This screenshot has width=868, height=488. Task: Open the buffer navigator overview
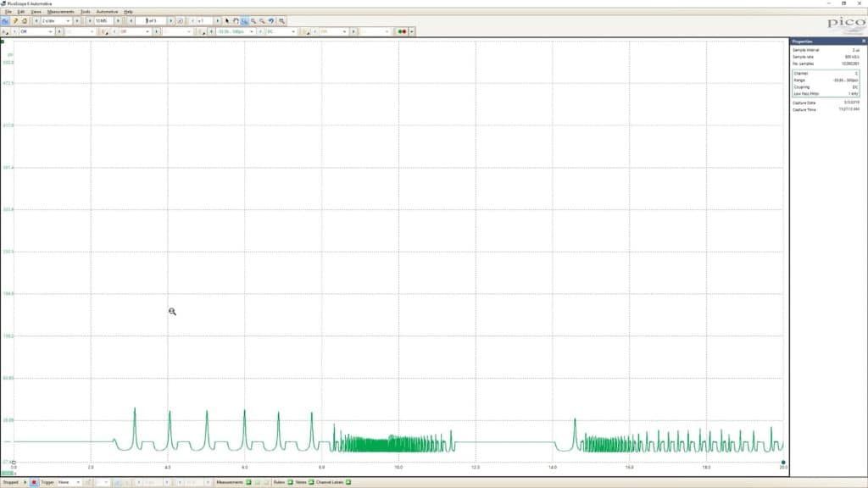point(181,21)
